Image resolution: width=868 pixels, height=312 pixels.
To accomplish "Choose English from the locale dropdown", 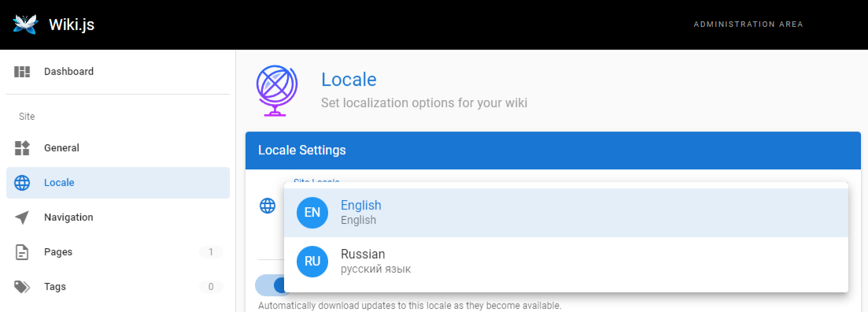I will pyautogui.click(x=566, y=213).
